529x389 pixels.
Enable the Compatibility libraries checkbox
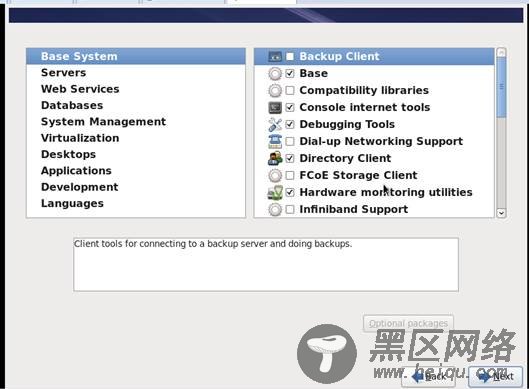(290, 90)
